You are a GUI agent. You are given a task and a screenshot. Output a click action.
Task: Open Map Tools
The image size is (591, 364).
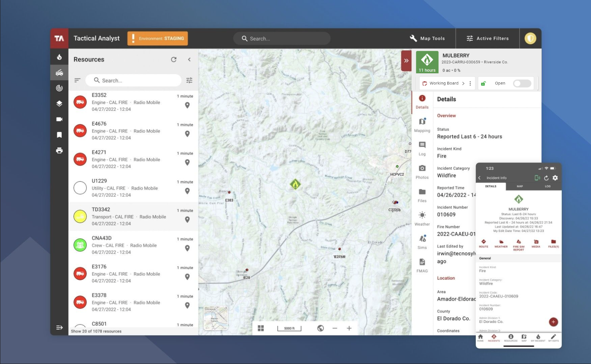(427, 39)
